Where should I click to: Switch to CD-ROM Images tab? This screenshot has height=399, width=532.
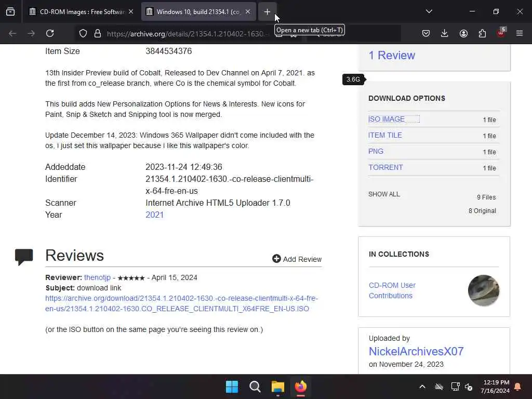[81, 12]
